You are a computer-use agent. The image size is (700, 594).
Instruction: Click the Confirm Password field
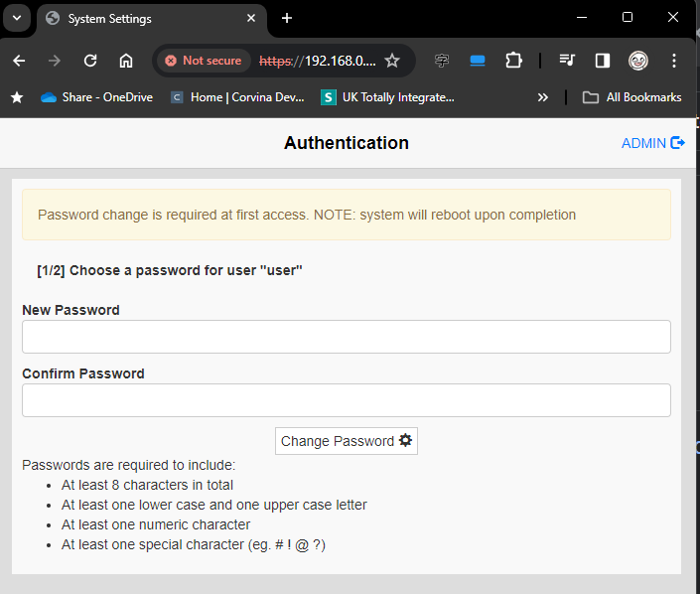(x=346, y=400)
